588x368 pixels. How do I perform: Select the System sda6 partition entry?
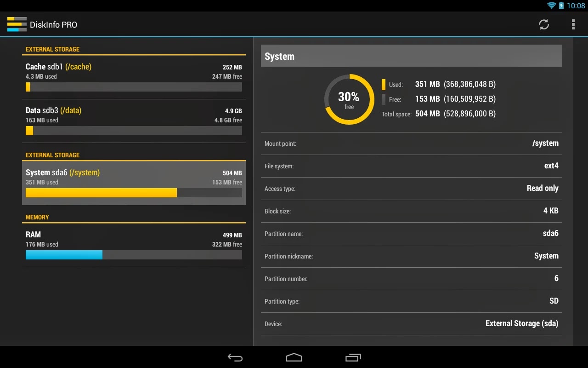point(134,182)
